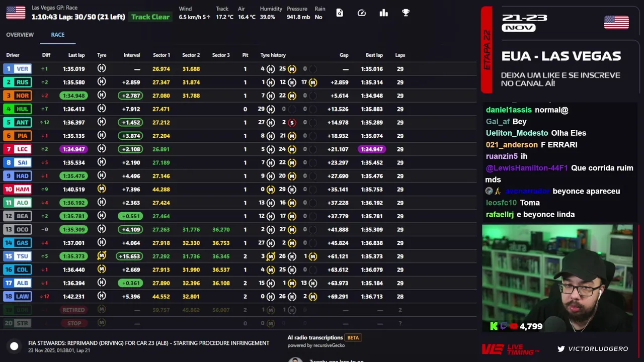
Task: Click the +15.653 interval for TSU
Action: coord(129,256)
